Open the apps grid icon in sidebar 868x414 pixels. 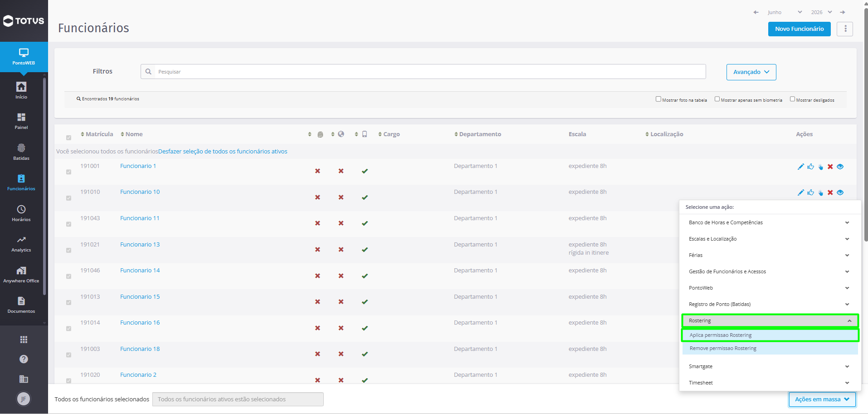tap(24, 340)
